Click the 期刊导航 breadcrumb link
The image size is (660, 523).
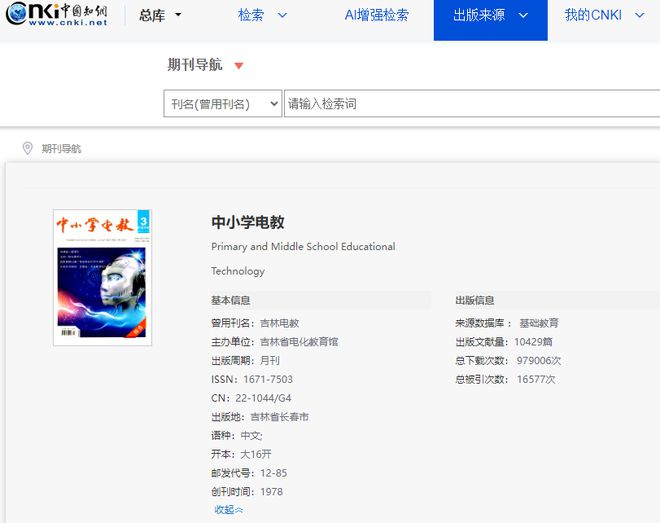pos(61,149)
